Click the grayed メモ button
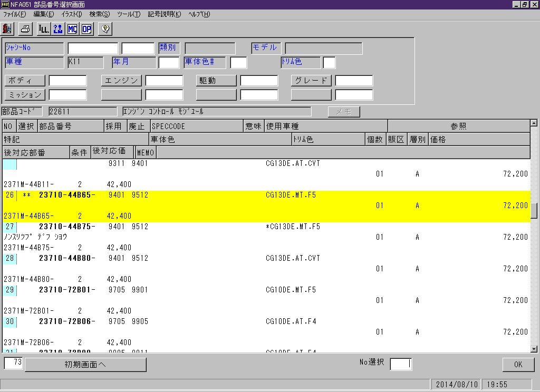The height and width of the screenshot is (392, 540). (x=344, y=112)
